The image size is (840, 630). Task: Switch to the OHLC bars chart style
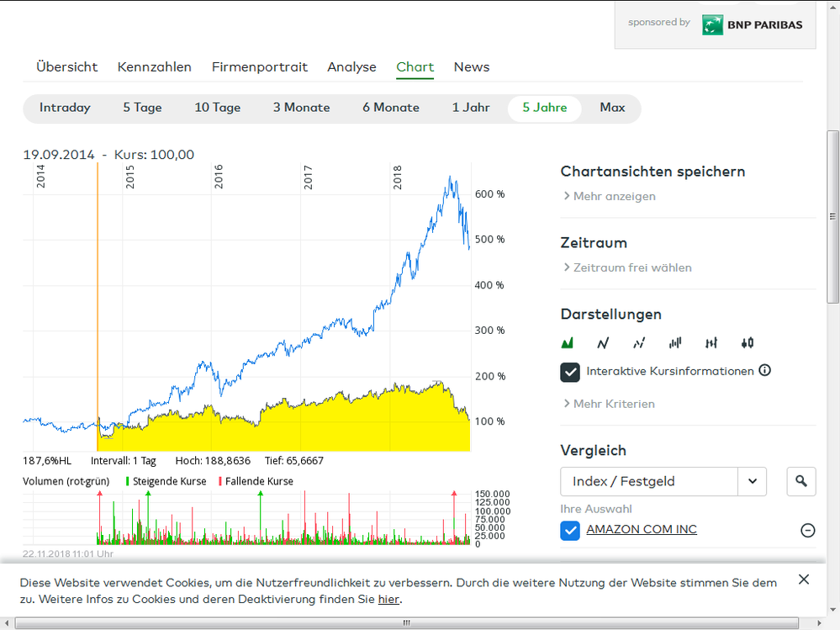pyautogui.click(x=711, y=342)
